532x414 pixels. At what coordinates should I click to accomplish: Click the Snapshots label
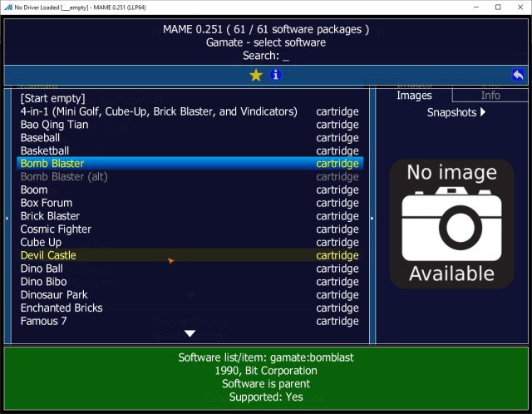coord(451,112)
